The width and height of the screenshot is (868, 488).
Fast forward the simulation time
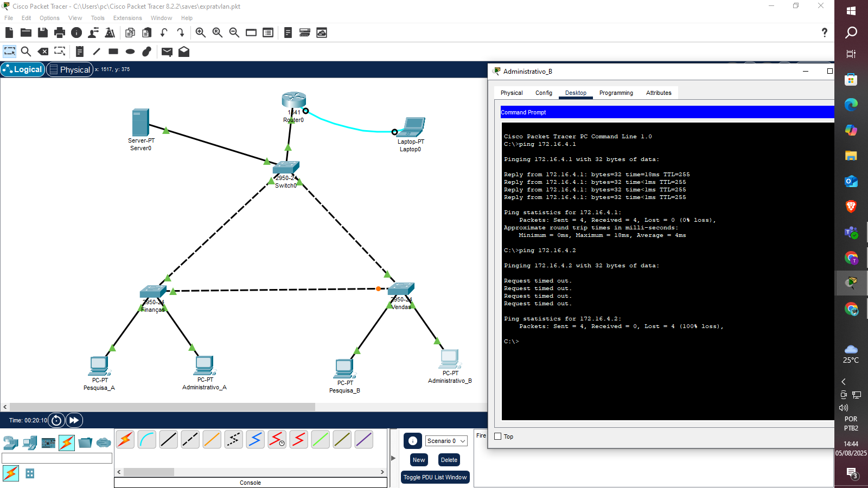(74, 420)
